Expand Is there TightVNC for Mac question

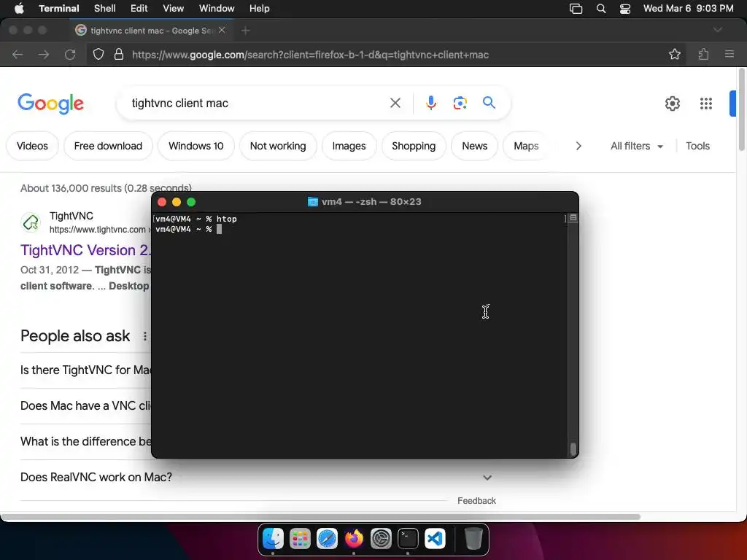point(86,370)
